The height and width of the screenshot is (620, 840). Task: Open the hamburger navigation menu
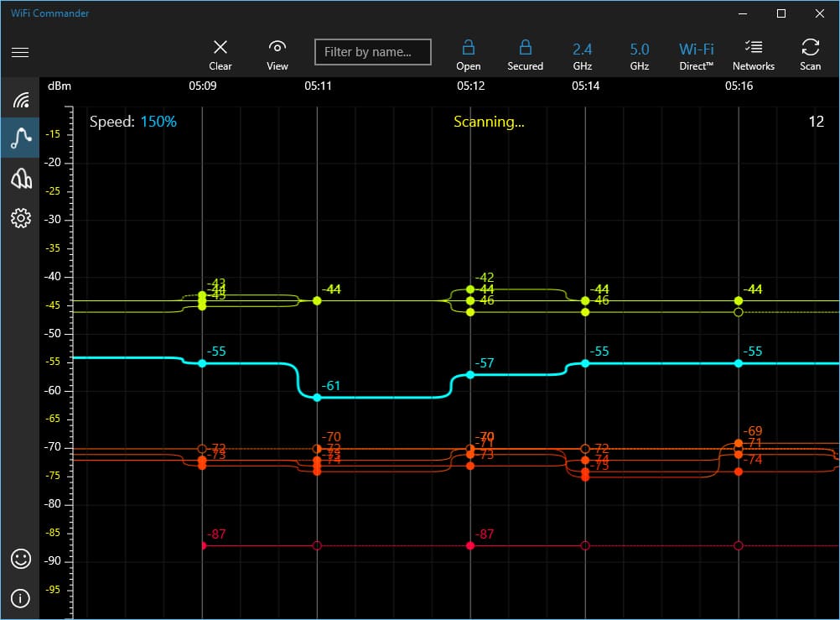tap(20, 52)
